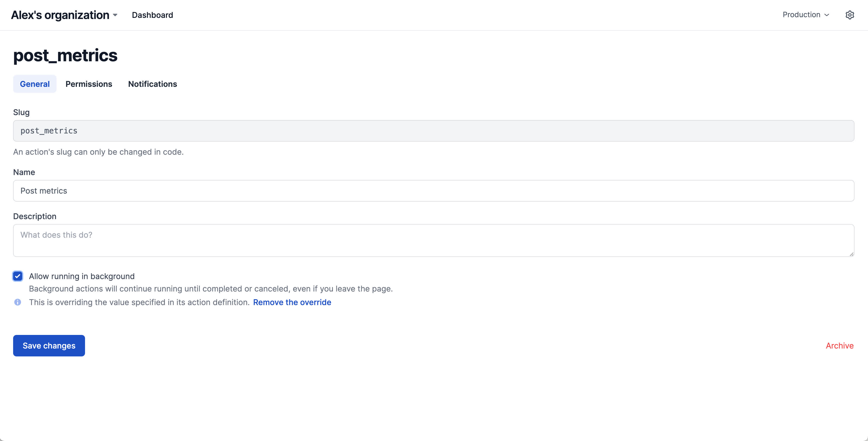Click the resize handle of Description textarea

(851, 254)
